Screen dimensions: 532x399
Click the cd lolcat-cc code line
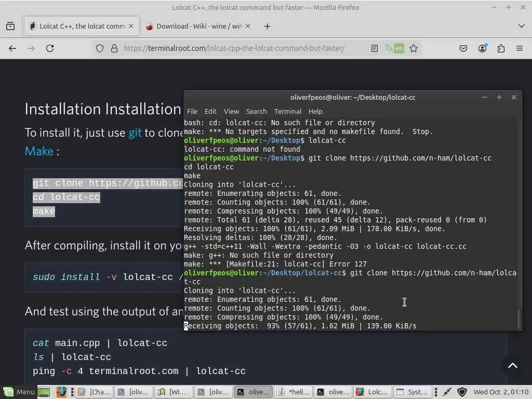tap(66, 197)
